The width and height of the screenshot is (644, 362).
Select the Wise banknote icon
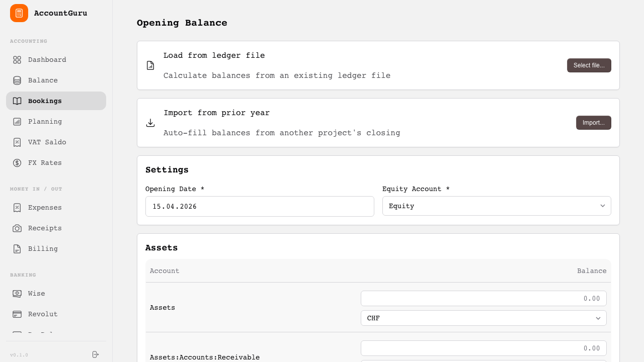17,293
